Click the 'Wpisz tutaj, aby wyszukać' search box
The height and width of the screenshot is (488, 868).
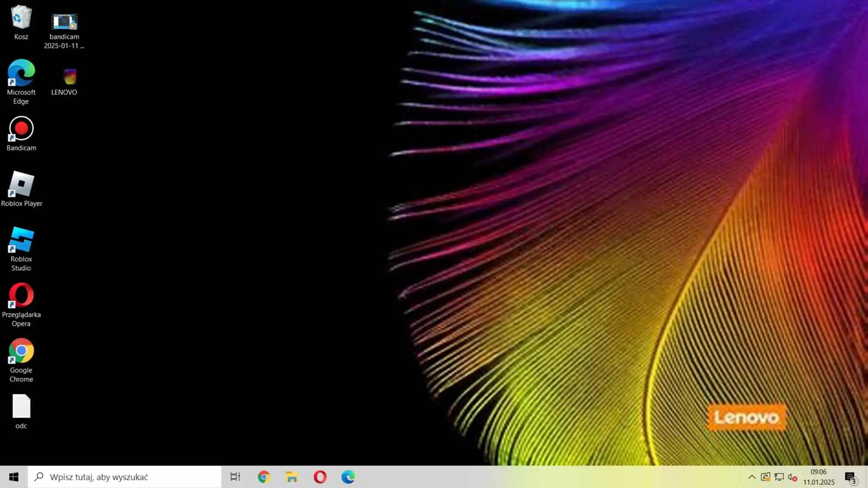click(x=124, y=477)
